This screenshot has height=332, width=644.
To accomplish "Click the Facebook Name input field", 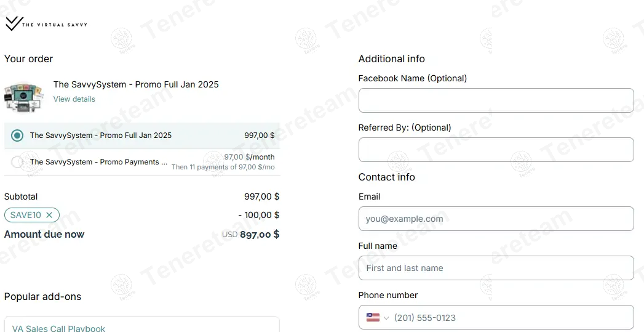I will 496,100.
